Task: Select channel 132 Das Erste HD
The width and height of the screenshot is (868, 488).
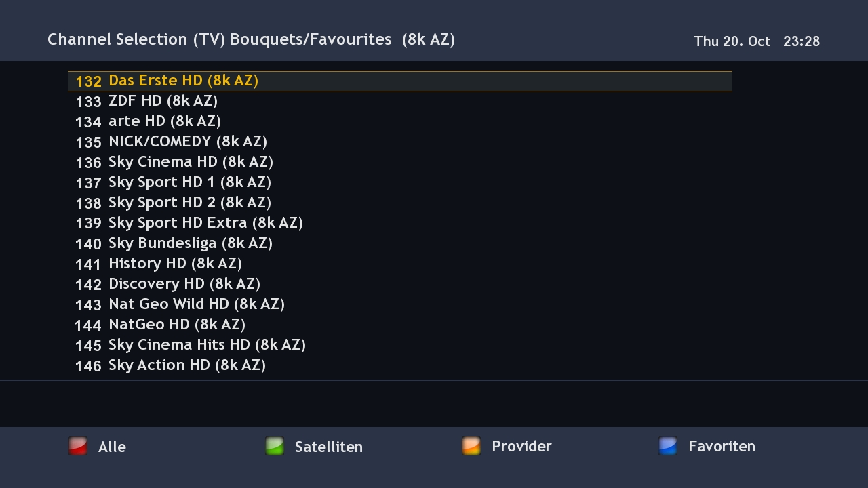Action: click(183, 81)
